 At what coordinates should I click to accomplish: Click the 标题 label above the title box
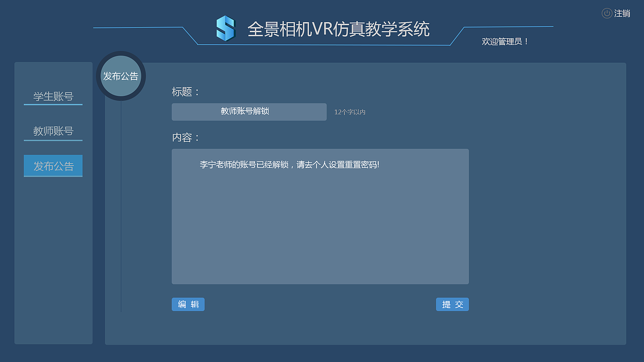tap(184, 92)
